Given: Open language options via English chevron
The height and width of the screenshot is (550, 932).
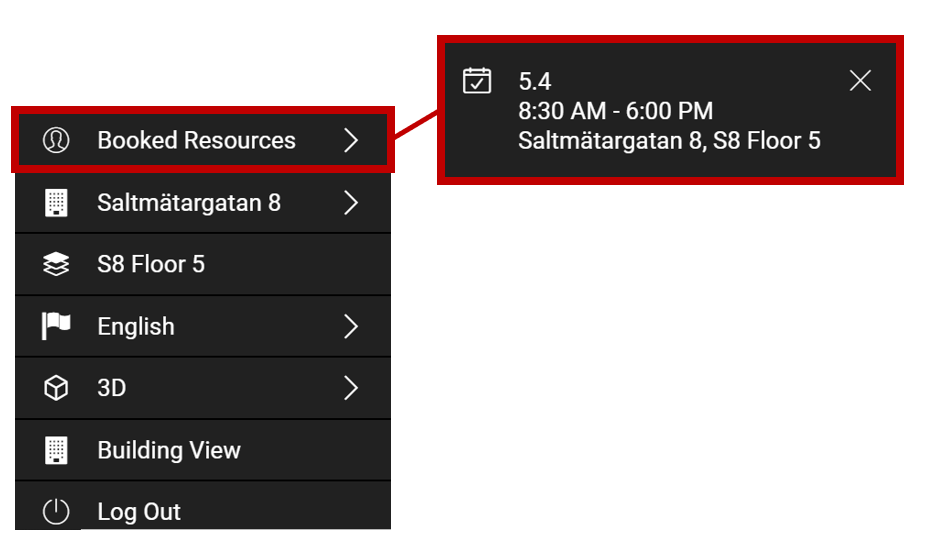Looking at the screenshot, I should pyautogui.click(x=351, y=326).
